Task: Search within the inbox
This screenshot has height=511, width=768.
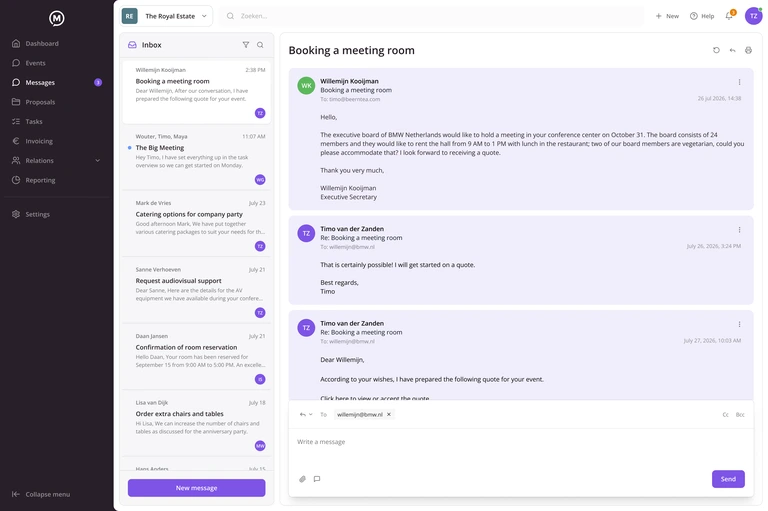Action: pyautogui.click(x=260, y=45)
